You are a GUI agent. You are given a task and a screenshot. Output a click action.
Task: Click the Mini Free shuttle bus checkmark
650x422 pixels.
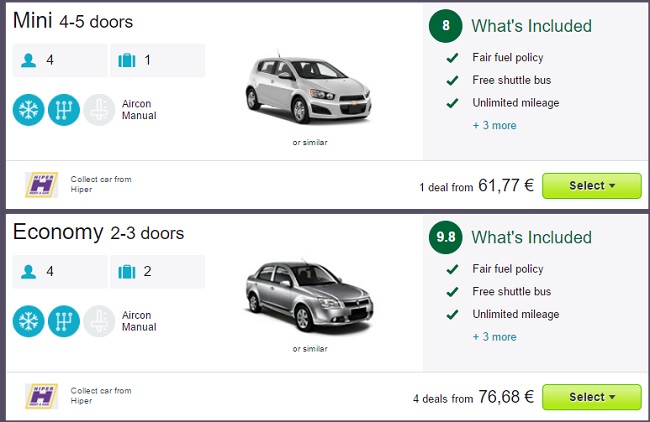click(x=452, y=80)
